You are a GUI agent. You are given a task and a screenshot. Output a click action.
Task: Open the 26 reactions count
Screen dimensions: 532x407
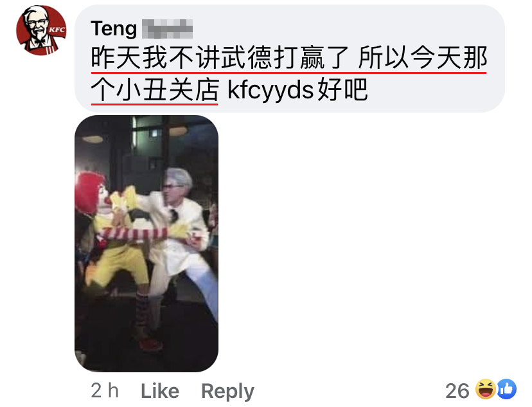[x=457, y=391]
